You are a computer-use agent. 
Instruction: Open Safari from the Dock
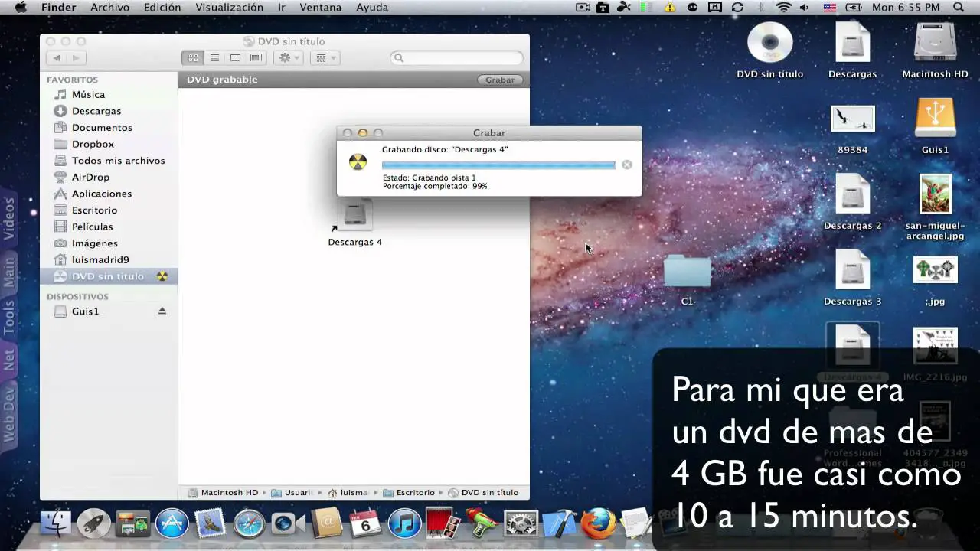[x=249, y=523]
